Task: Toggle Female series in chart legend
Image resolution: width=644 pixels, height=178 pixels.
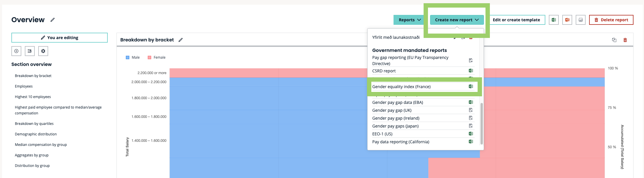Action: [157, 57]
